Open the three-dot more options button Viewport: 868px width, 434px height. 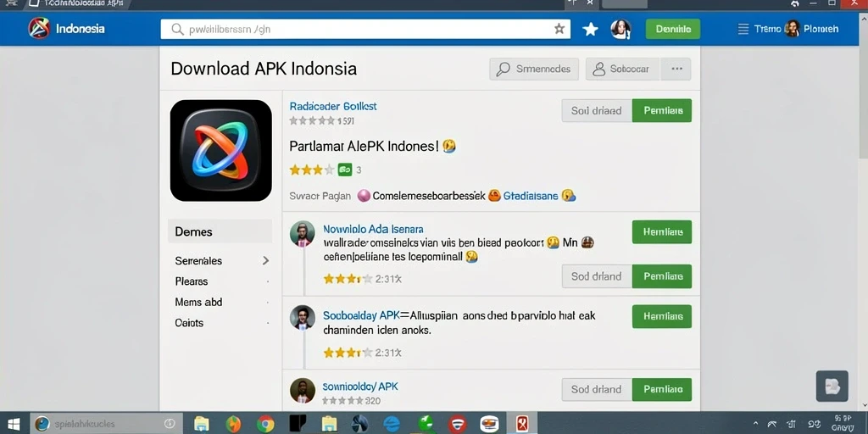[x=676, y=70]
